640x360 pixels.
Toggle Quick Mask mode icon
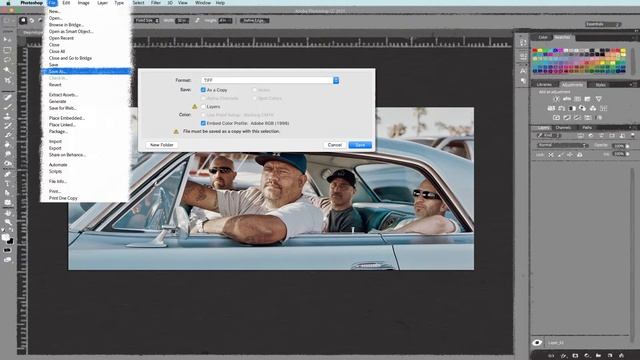pyautogui.click(x=7, y=250)
